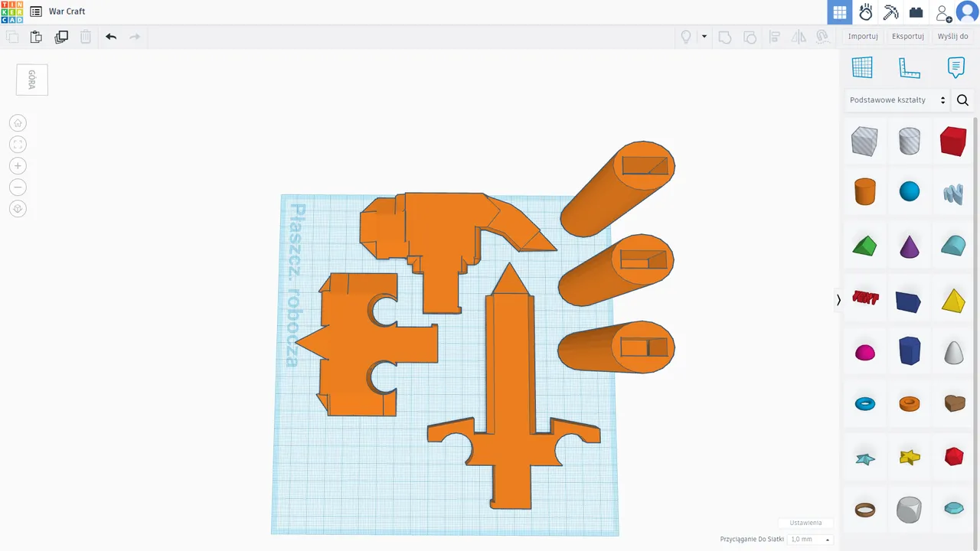
Task: Pick the purple cone shape
Action: tap(909, 246)
